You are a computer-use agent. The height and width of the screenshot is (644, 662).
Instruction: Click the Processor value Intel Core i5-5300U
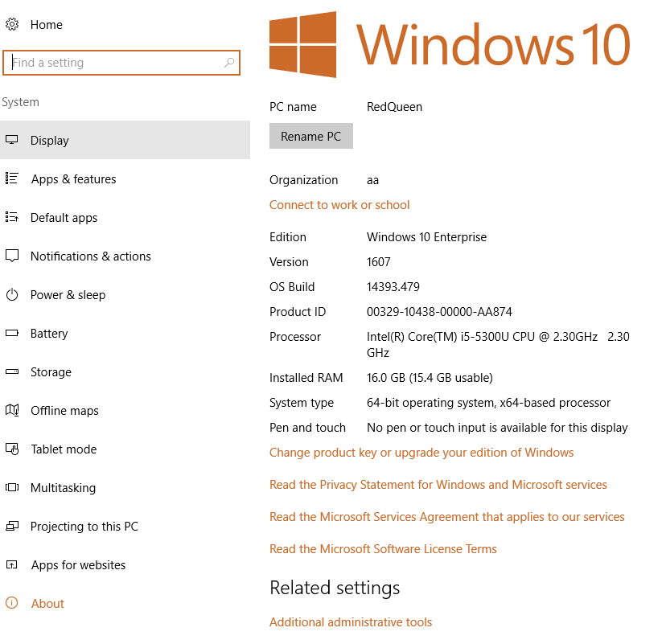click(498, 345)
